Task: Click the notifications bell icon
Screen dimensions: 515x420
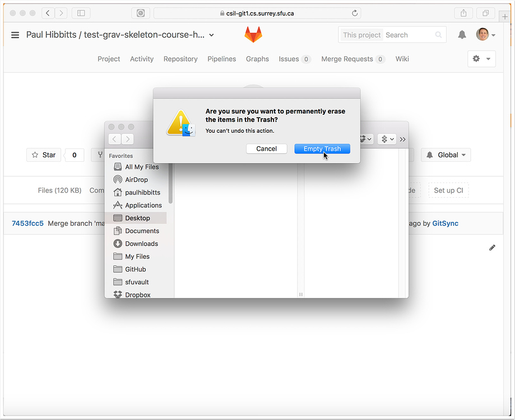Action: coord(461,34)
